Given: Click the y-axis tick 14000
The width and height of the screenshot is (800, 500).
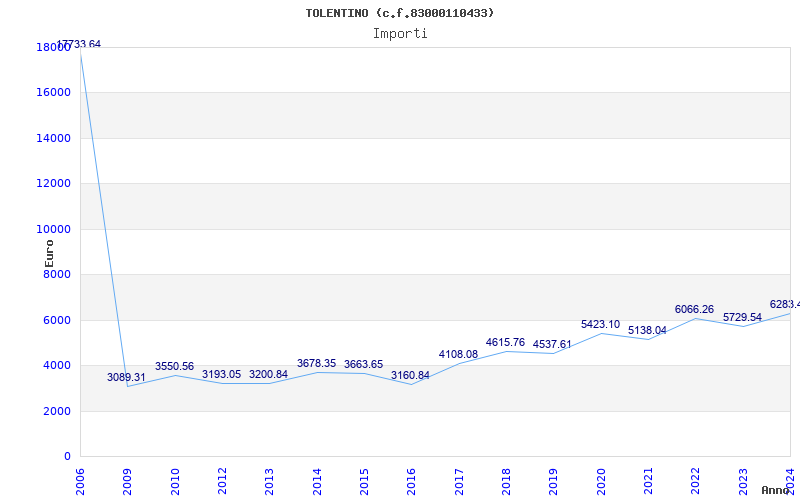Looking at the screenshot, I should (53, 138).
